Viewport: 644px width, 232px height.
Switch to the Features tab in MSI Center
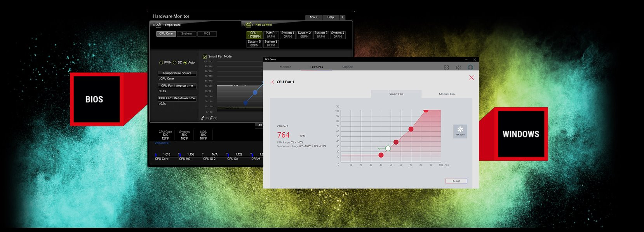317,67
